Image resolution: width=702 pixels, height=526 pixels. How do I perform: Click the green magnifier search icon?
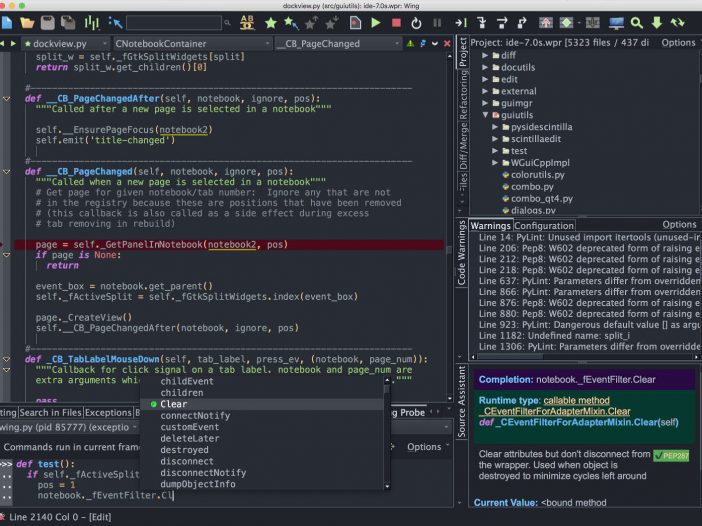(x=637, y=23)
